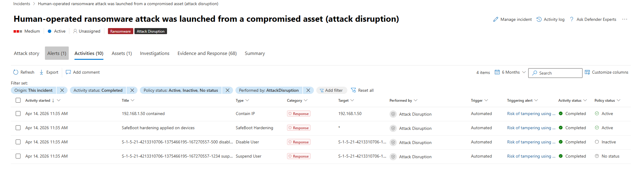The height and width of the screenshot is (176, 644).
Task: Check the 192.168.1.50 contained row
Action: 18,114
